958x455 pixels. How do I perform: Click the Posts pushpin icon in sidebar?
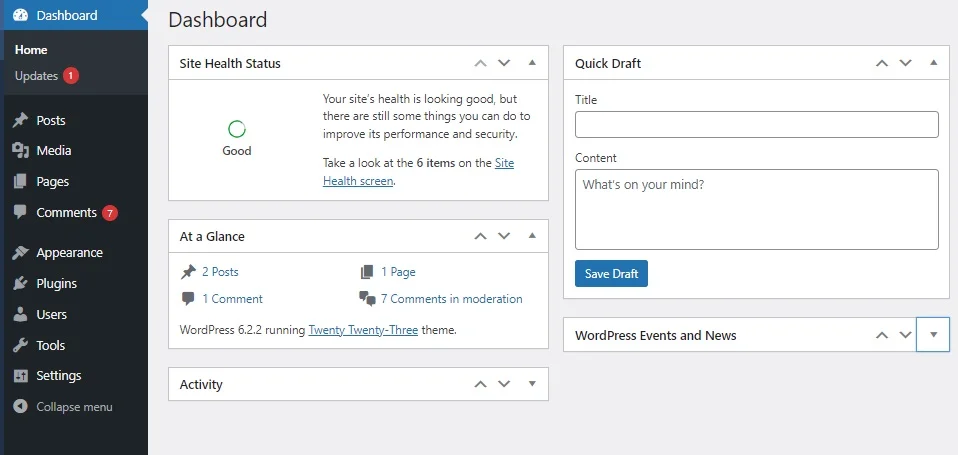[x=20, y=120]
